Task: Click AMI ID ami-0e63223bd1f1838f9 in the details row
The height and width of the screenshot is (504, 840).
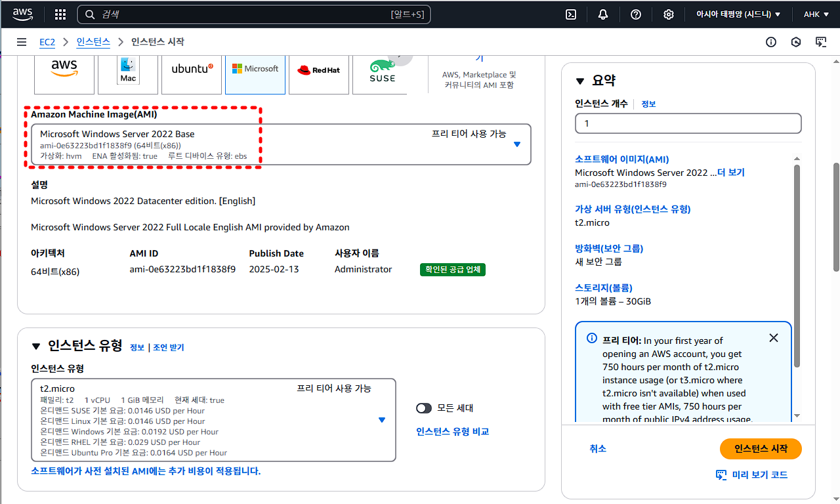Action: click(182, 270)
